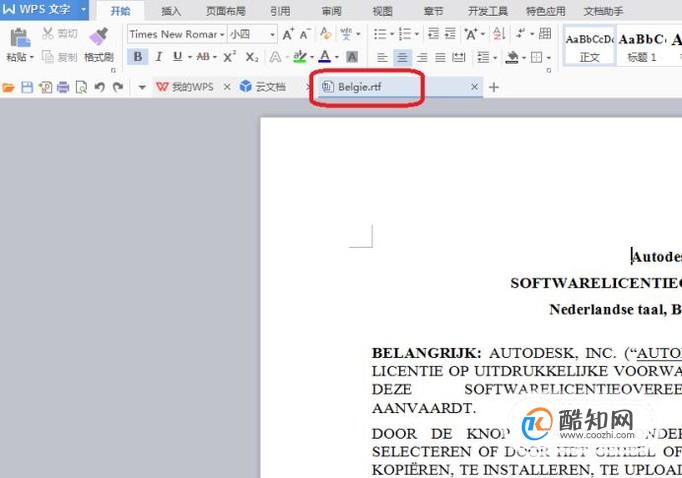Redo the last action
682x478 pixels.
click(x=118, y=87)
